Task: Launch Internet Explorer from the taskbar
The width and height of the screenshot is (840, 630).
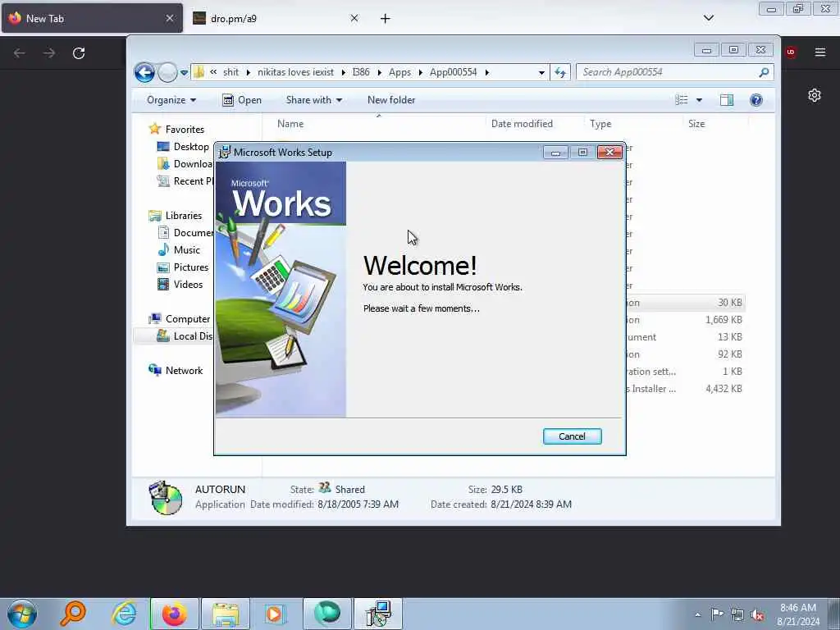Action: click(x=125, y=614)
